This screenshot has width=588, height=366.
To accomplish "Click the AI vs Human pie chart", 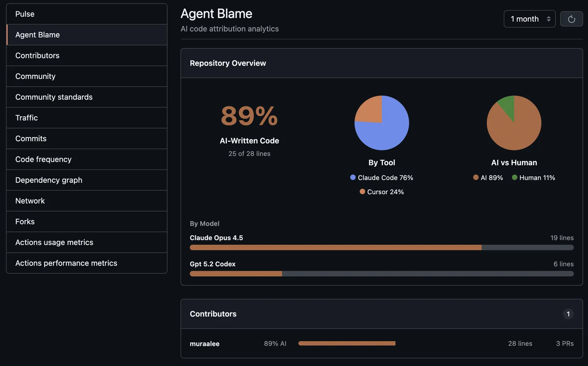I will 514,123.
